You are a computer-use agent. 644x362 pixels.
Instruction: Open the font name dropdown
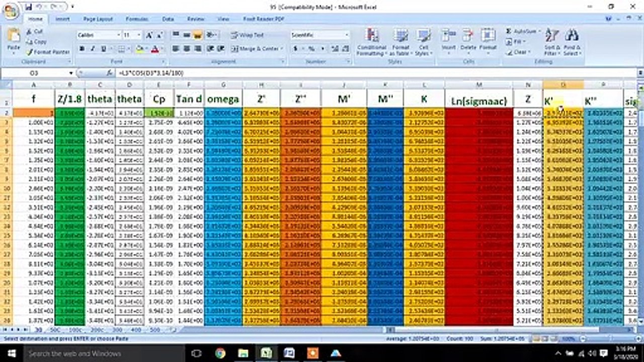(x=119, y=35)
